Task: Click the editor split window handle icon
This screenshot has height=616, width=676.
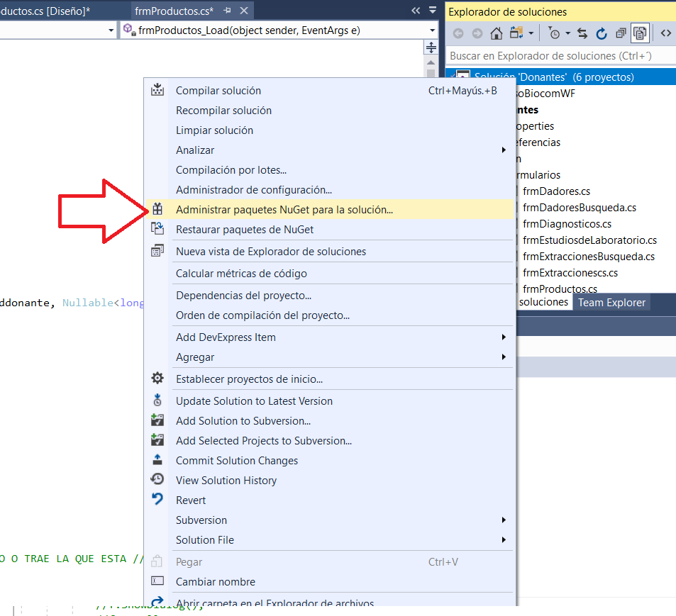Action: click(x=431, y=47)
